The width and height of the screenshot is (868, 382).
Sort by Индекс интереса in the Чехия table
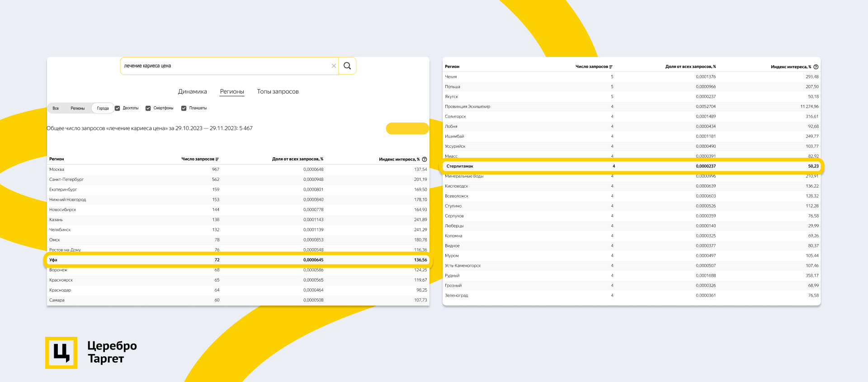point(791,67)
